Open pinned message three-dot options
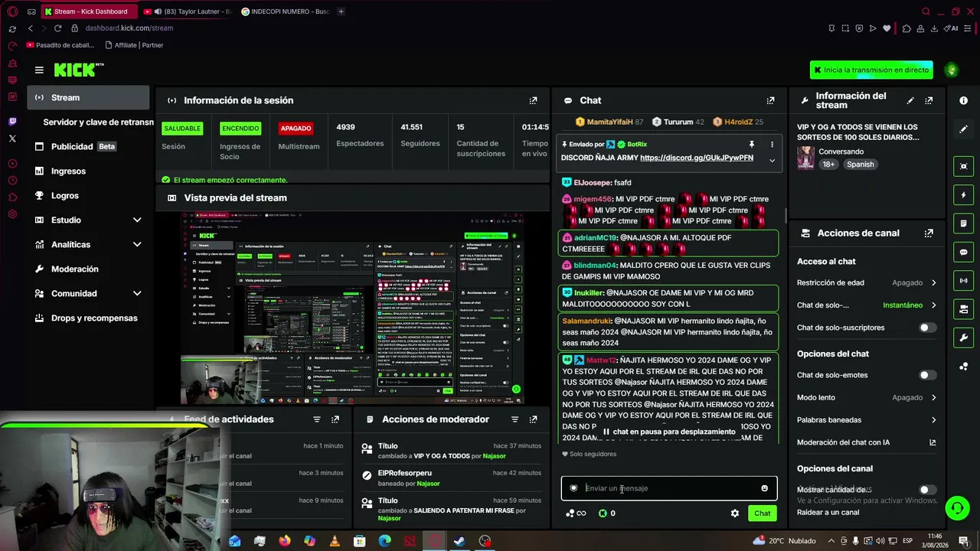The width and height of the screenshot is (980, 551). click(x=772, y=144)
